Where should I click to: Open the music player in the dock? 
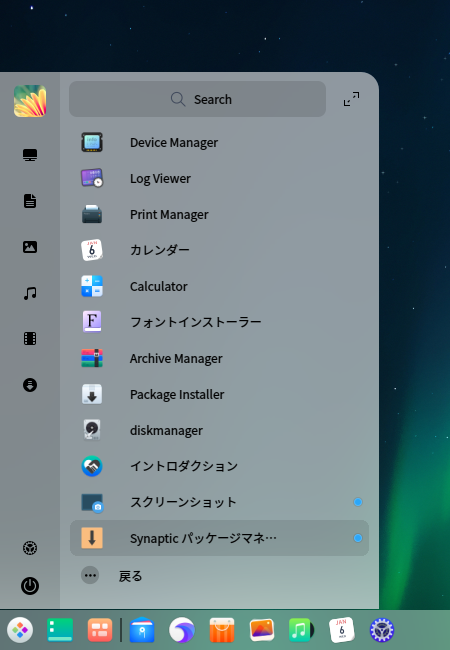[x=301, y=630]
